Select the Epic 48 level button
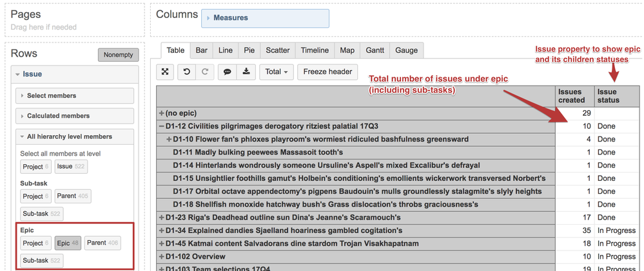644x271 pixels. 68,243
